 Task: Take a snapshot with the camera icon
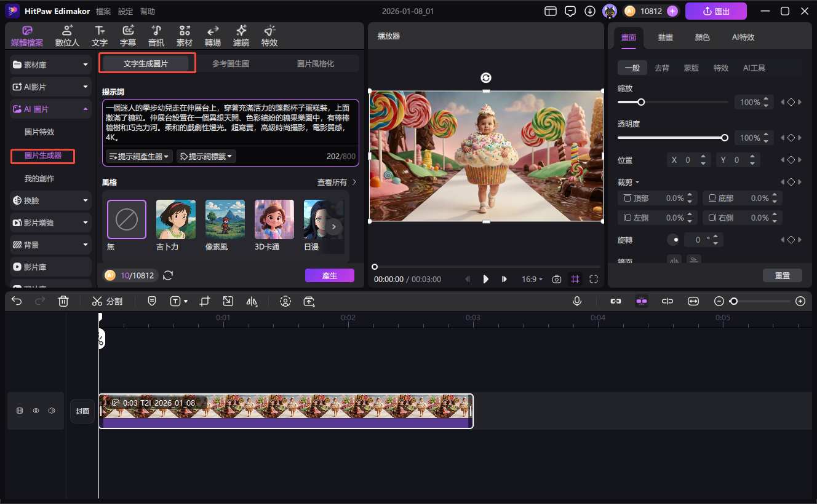click(557, 278)
